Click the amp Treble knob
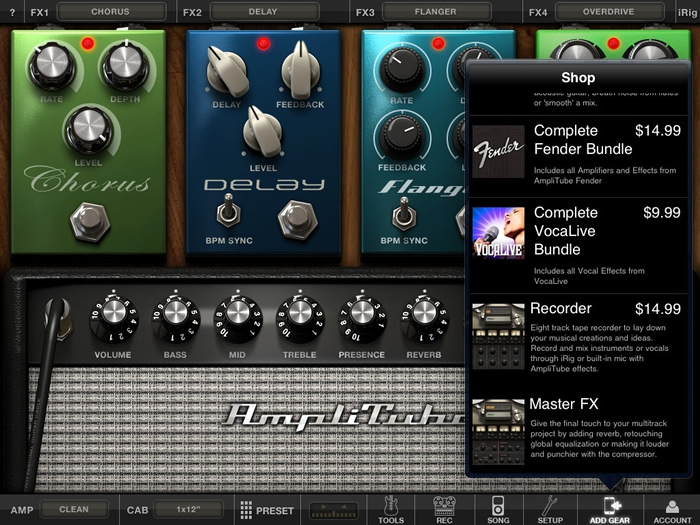The width and height of the screenshot is (700, 525). pyautogui.click(x=300, y=319)
